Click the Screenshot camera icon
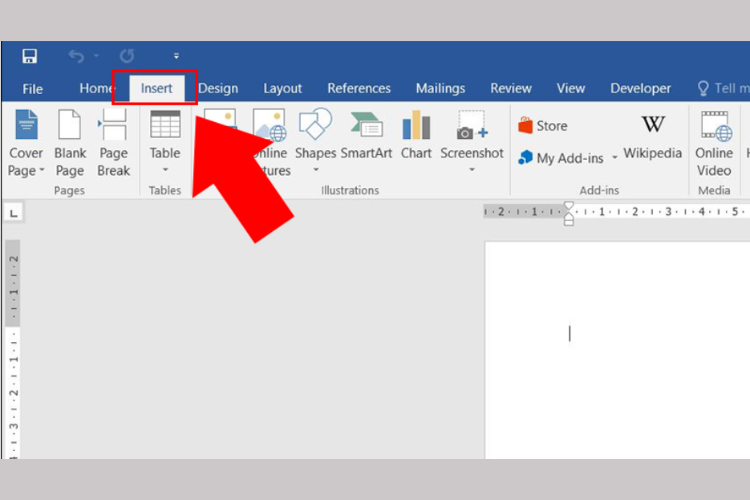Viewport: 750px width, 500px height. point(472,125)
